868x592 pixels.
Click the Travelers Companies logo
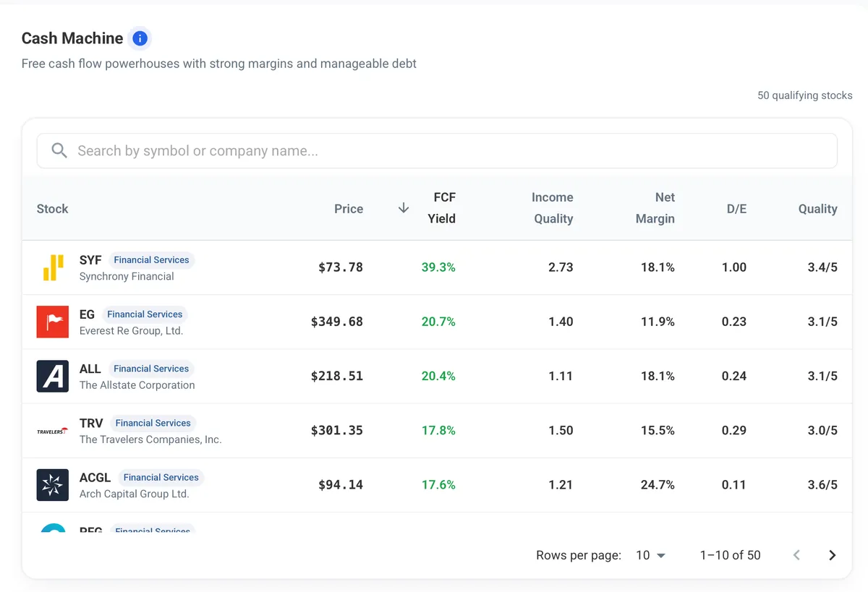click(x=53, y=431)
